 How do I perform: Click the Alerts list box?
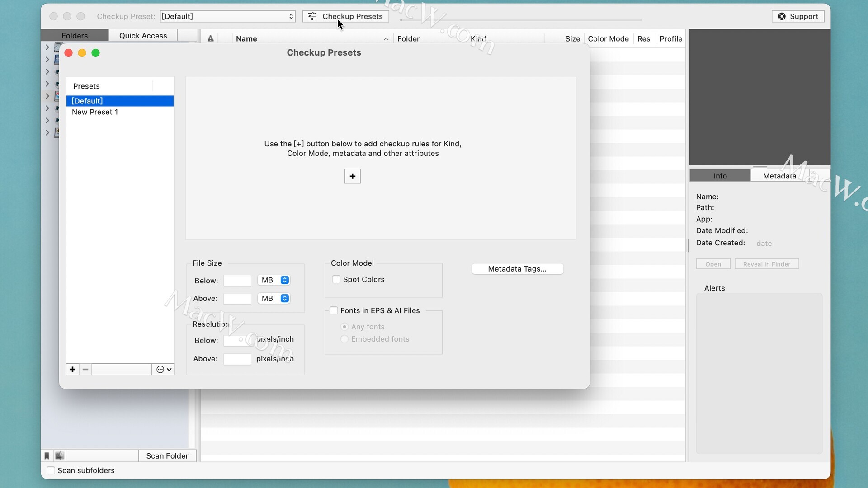pyautogui.click(x=759, y=373)
